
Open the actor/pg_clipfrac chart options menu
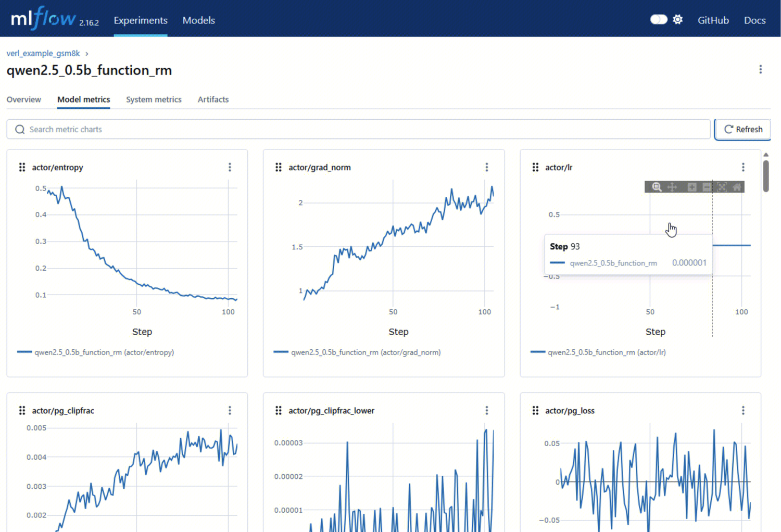point(230,410)
